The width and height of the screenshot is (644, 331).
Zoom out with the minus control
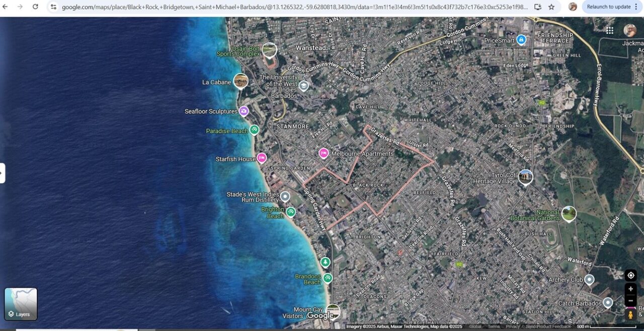tap(630, 300)
